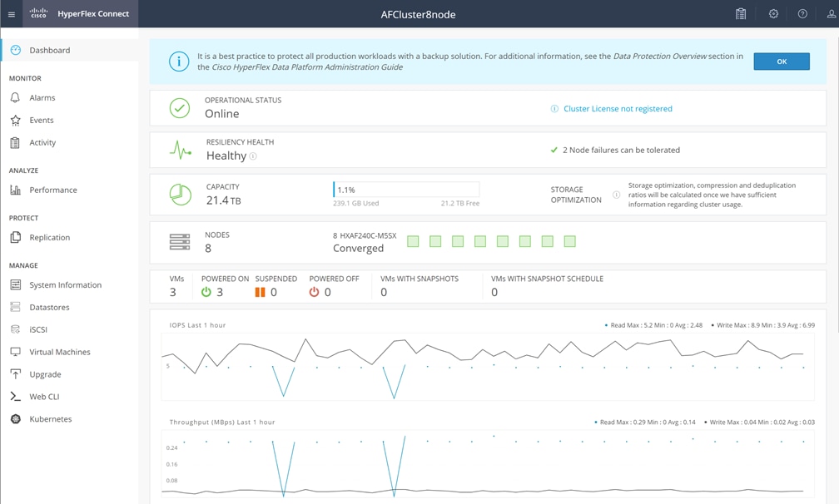This screenshot has height=504, width=839.
Task: Open the user profile icon in header
Action: [832, 14]
